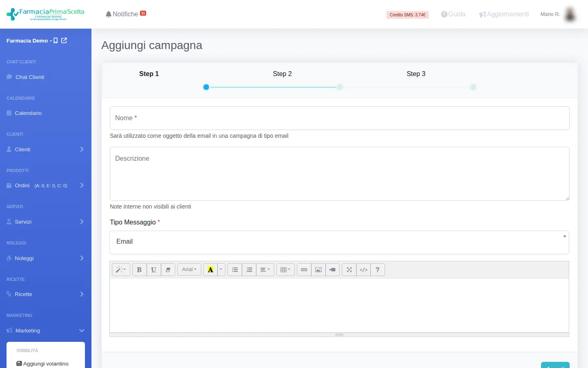Open the Tipo Messaggio Email select
The height and width of the screenshot is (368, 588).
339,242
